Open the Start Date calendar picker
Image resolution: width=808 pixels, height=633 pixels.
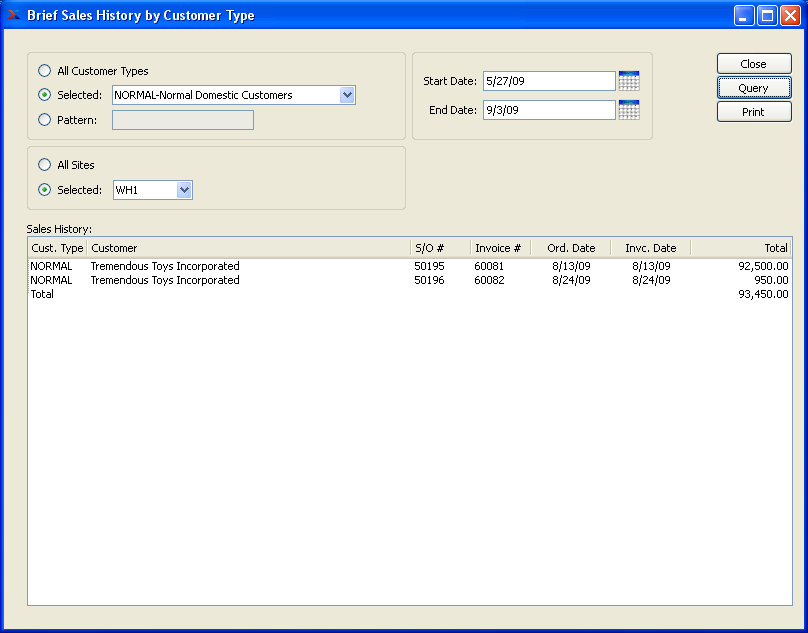(x=628, y=81)
